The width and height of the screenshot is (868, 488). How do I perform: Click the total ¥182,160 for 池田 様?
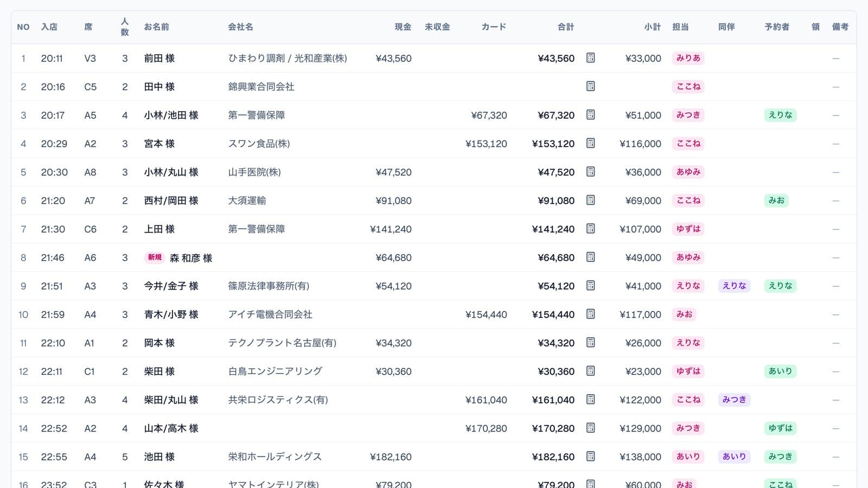pyautogui.click(x=553, y=457)
